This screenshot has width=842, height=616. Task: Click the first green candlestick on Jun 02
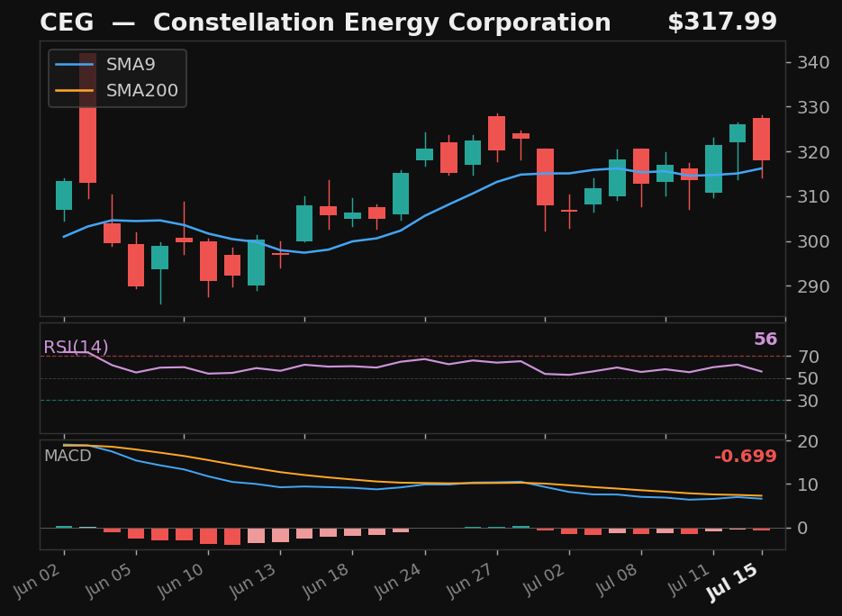coord(64,195)
